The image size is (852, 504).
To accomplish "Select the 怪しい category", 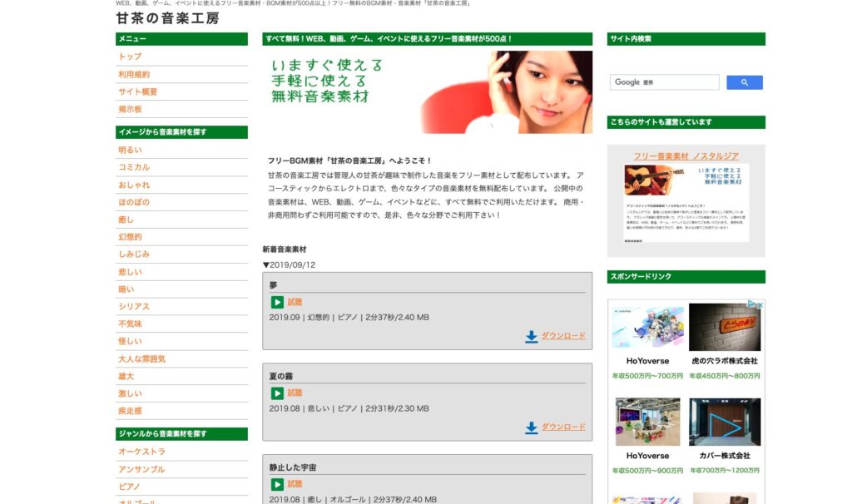I will [x=130, y=341].
